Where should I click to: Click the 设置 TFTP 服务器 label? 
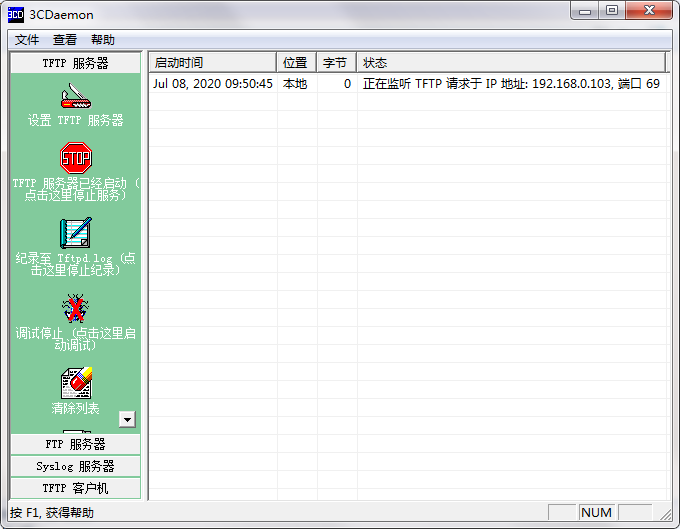pos(75,120)
